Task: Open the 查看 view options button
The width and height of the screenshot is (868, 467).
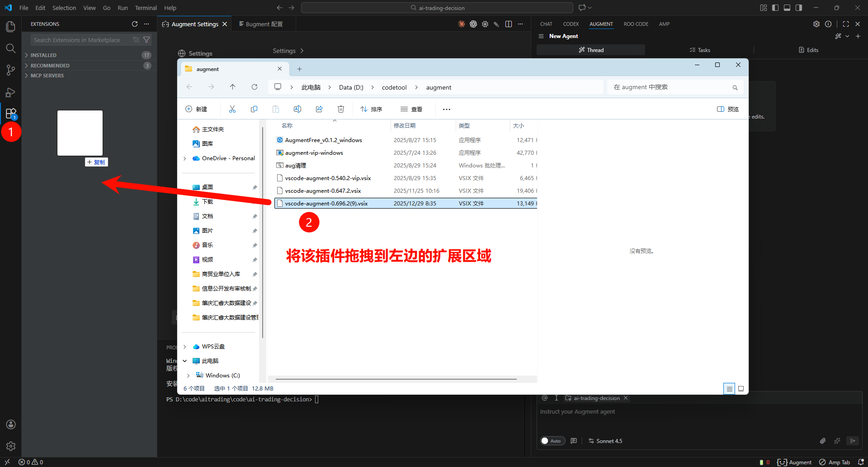Action: [x=411, y=109]
